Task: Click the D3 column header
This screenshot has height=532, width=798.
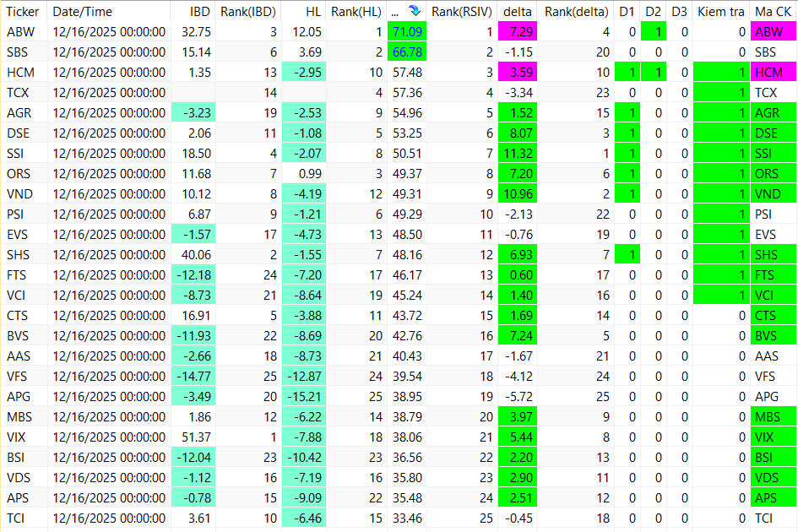Action: (679, 11)
